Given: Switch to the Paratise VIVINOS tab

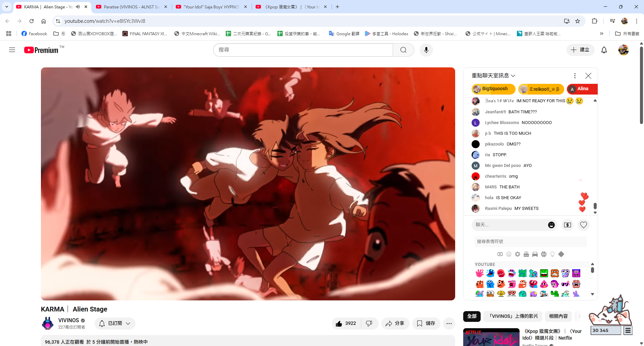Looking at the screenshot, I should 131,7.
